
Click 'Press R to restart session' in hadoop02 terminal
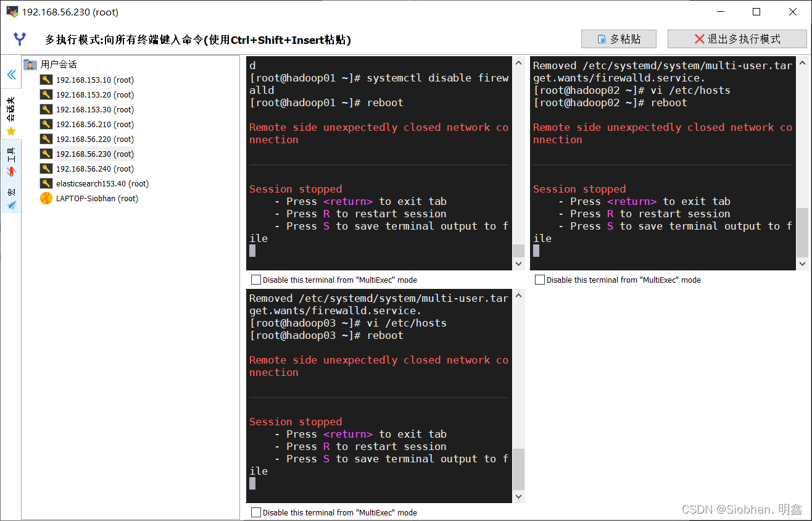pyautogui.click(x=650, y=214)
